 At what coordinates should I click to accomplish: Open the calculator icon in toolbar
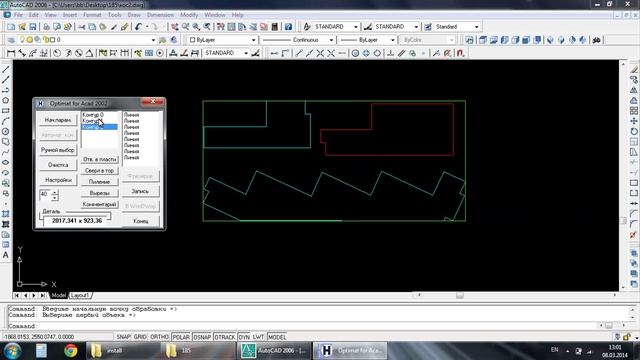(x=275, y=27)
